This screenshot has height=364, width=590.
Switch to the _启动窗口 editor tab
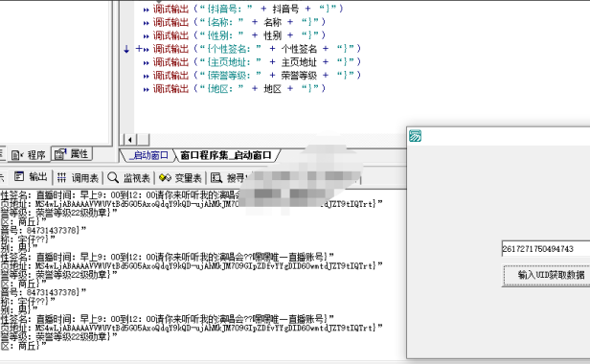pos(149,155)
